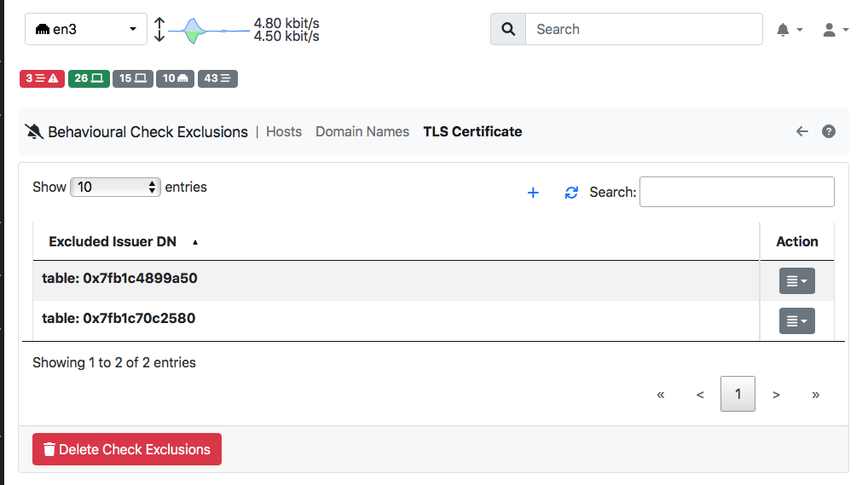Screen dimensions: 868x485
Task: Click the upload/download traffic arrows icon
Action: tap(159, 29)
